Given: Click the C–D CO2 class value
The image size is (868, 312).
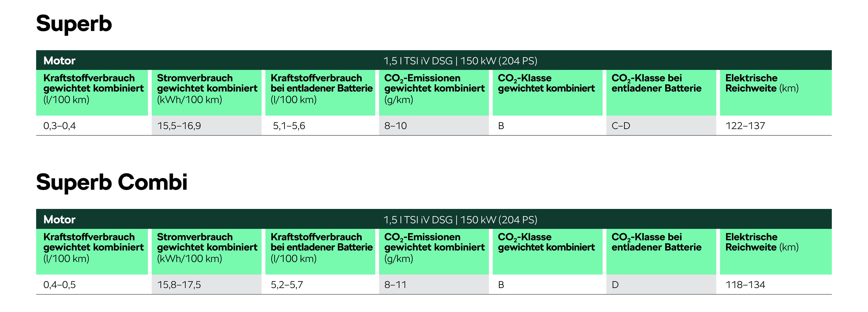Looking at the screenshot, I should 621,126.
